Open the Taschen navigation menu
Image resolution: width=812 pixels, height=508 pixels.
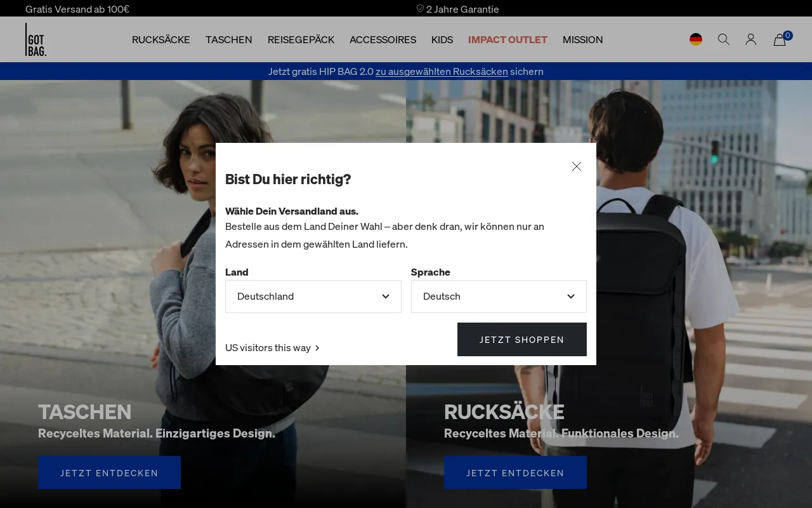pyautogui.click(x=229, y=39)
